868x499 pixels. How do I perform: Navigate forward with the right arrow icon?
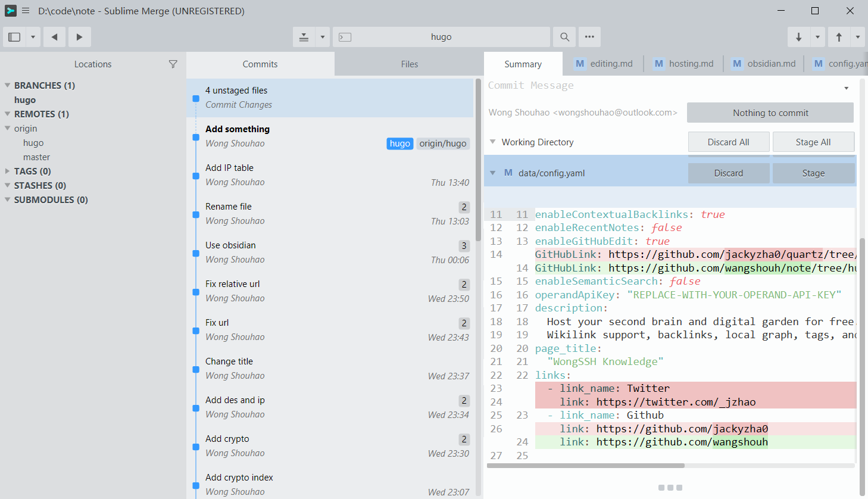pyautogui.click(x=79, y=37)
